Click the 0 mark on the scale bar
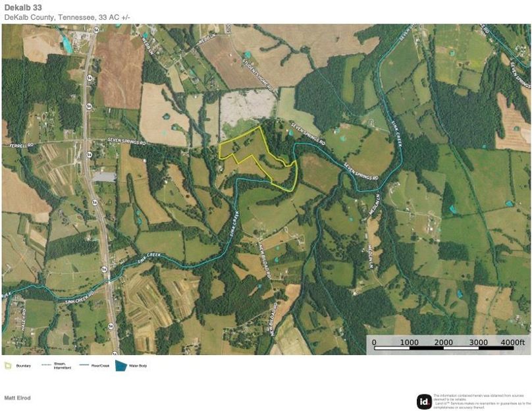 point(374,342)
